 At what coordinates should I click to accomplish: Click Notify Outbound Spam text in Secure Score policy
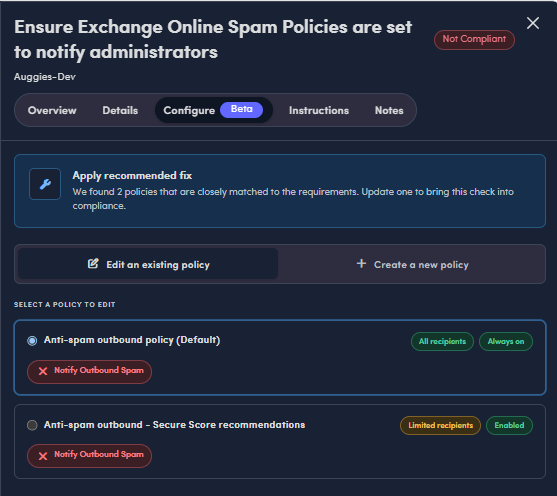[99, 454]
